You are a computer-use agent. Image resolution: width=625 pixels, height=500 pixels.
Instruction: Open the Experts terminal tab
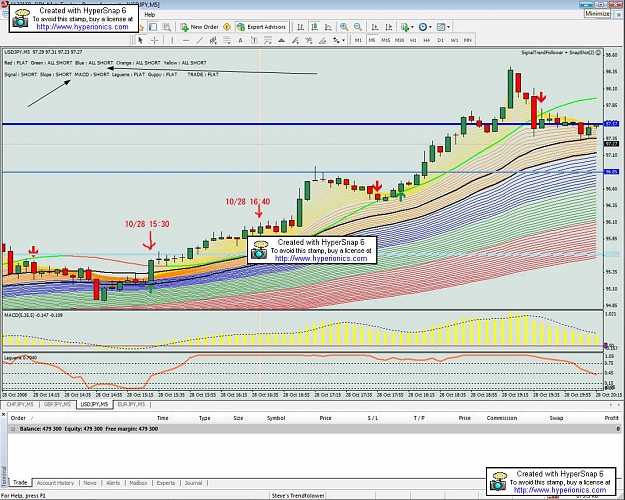166,483
